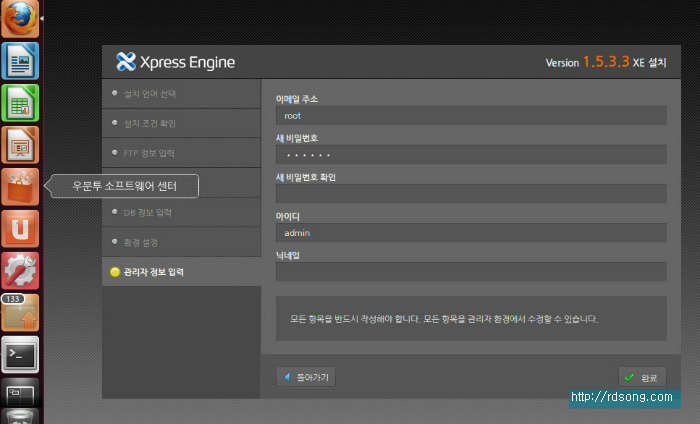This screenshot has width=700, height=424.
Task: Click the 새 비밀번호 확인 input field
Action: click(x=471, y=194)
